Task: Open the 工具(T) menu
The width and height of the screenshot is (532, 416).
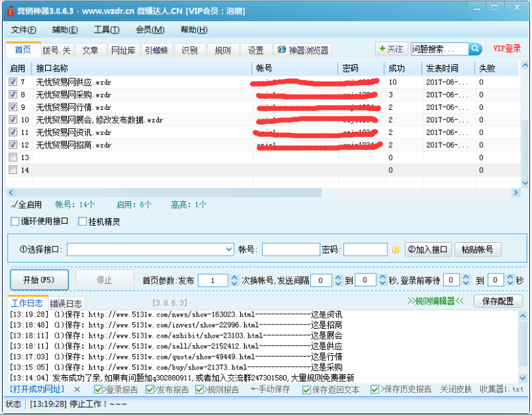Action: (x=106, y=30)
